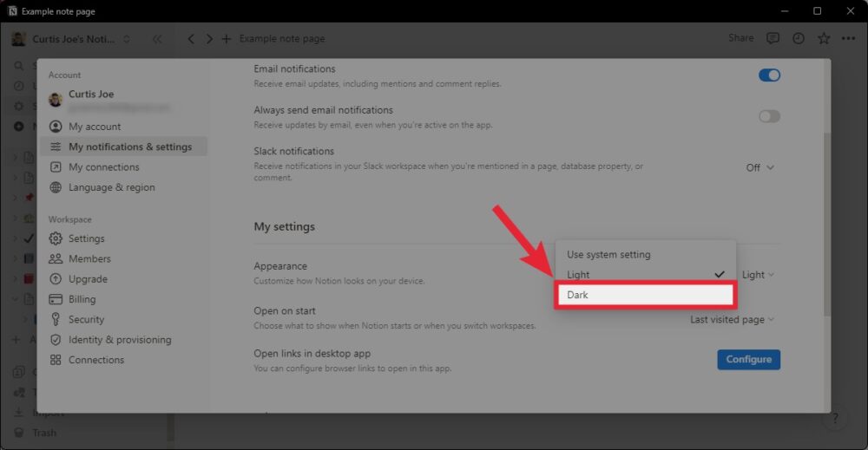Expand the Appearance Light dropdown

pyautogui.click(x=758, y=275)
